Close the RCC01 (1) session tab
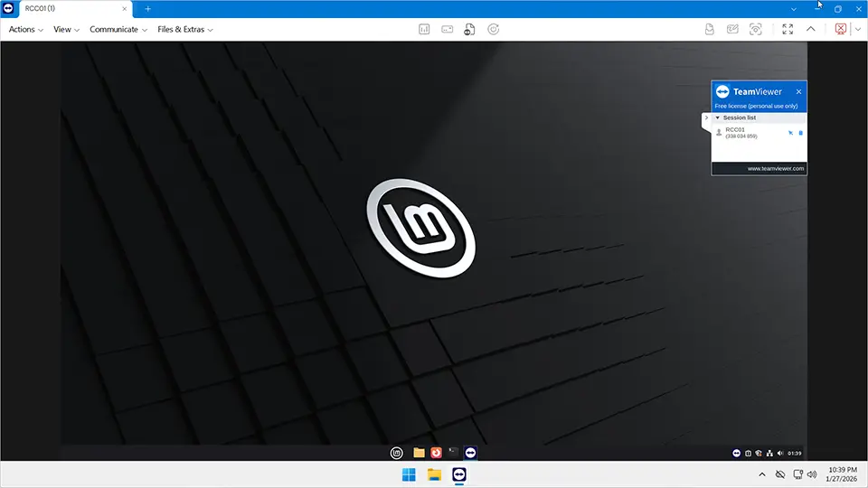868x488 pixels. (x=124, y=9)
